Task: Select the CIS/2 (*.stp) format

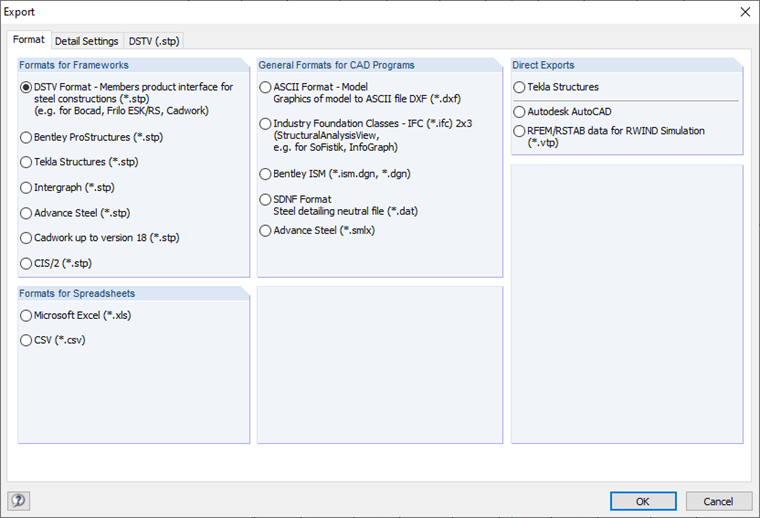Action: coord(26,264)
